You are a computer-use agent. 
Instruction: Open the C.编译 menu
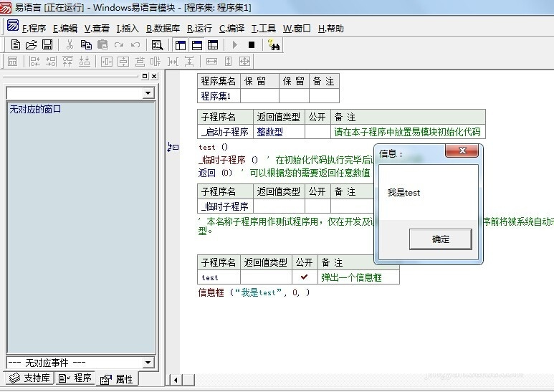(231, 29)
